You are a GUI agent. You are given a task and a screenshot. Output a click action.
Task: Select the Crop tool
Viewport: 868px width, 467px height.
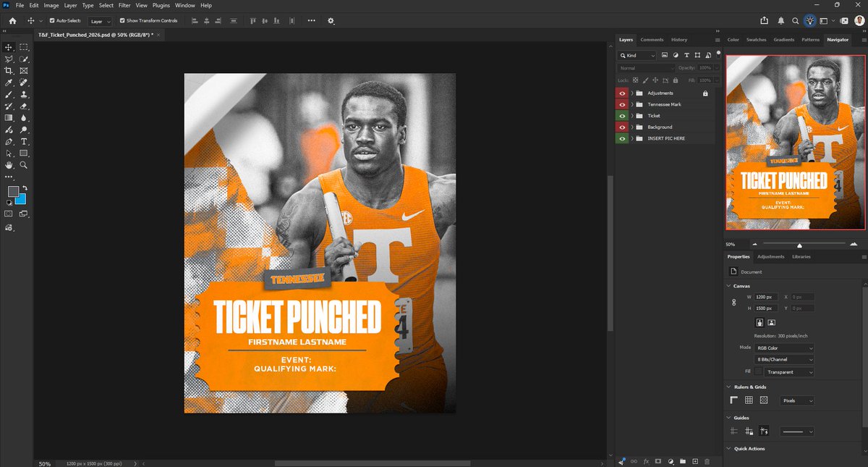tap(9, 70)
